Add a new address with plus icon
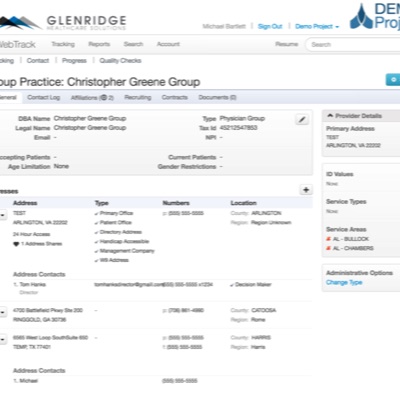Image resolution: width=400 pixels, height=400 pixels. [306, 190]
